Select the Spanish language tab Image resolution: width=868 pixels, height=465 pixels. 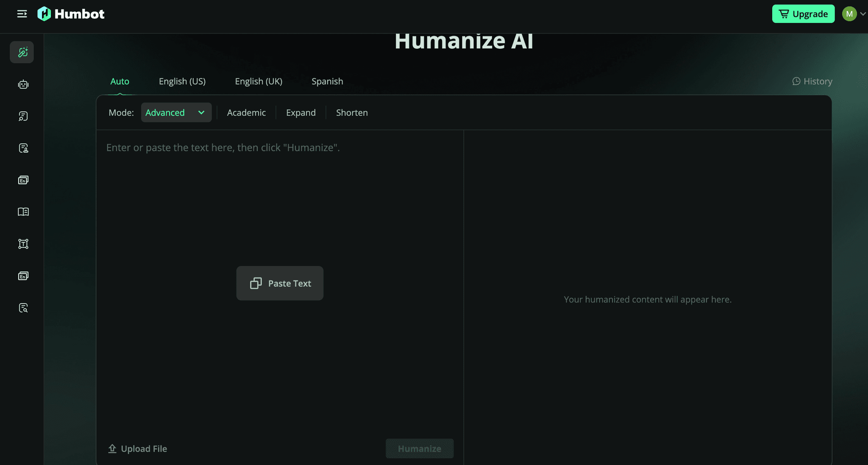coord(327,81)
